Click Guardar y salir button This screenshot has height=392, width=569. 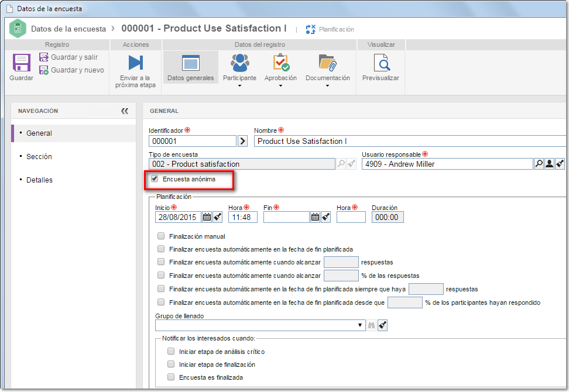[x=68, y=57]
